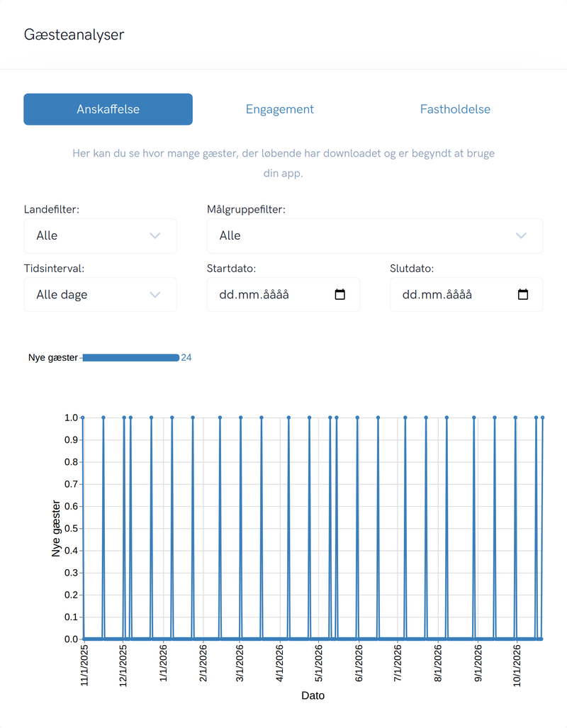Viewport: 567px width, 728px height.
Task: Click the 3/1/2026 x-axis label
Action: [x=240, y=663]
